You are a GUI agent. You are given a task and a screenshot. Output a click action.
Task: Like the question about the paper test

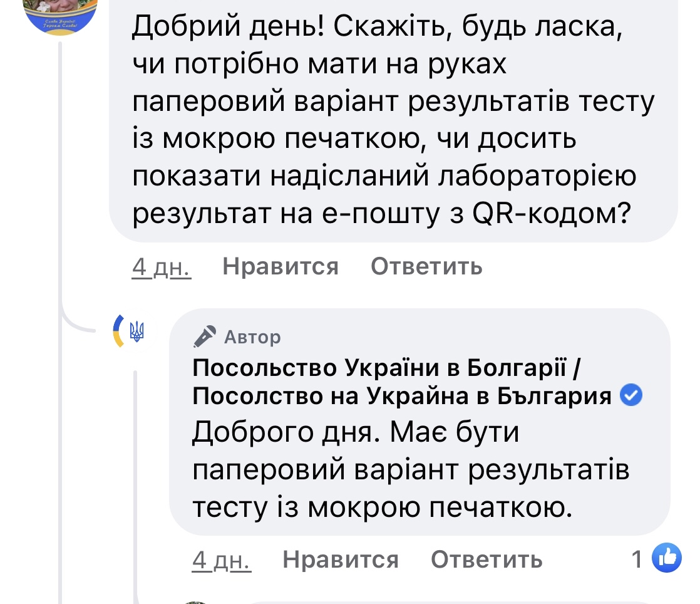[x=281, y=267]
